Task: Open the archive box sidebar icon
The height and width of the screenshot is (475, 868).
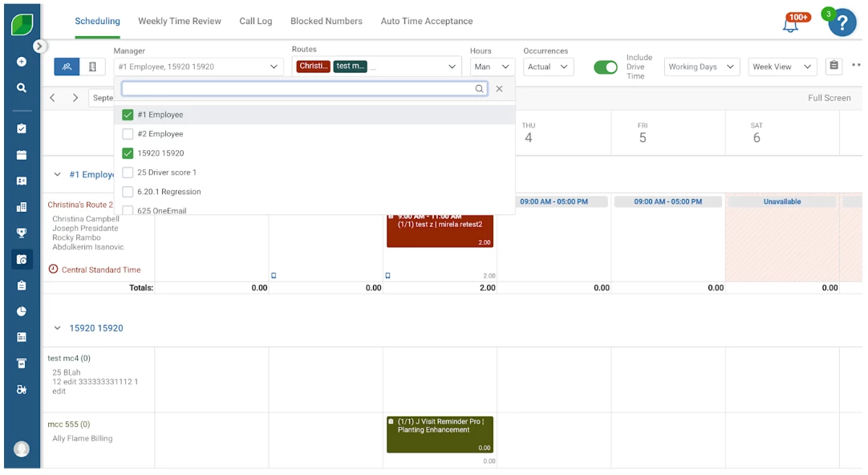Action: pos(22,363)
